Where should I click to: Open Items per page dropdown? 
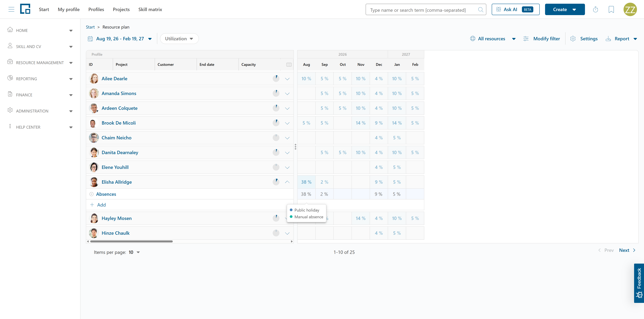pos(135,252)
